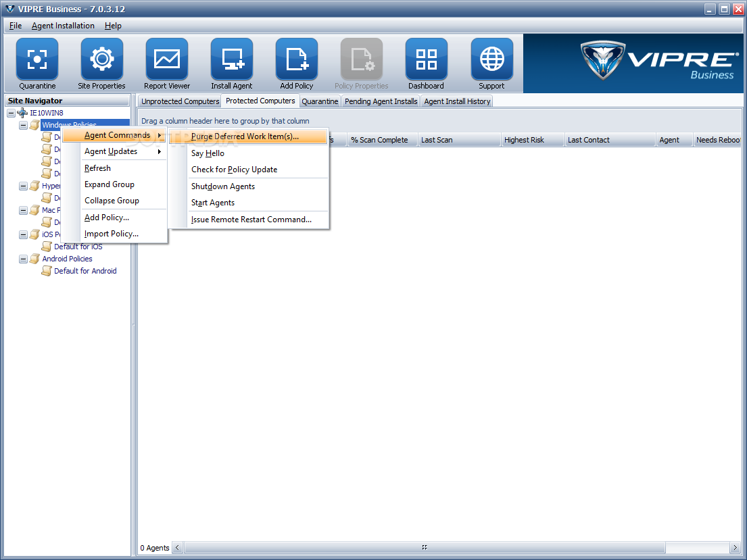Click the Android Policies folder icon
Viewport: 747px width, 560px height.
(x=34, y=259)
